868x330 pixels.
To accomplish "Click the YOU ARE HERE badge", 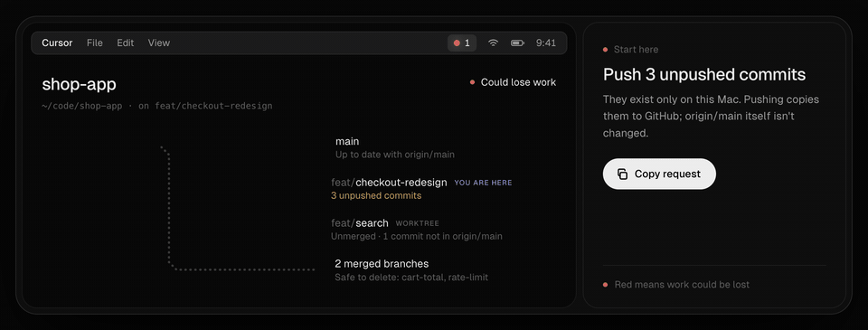I will coord(483,183).
